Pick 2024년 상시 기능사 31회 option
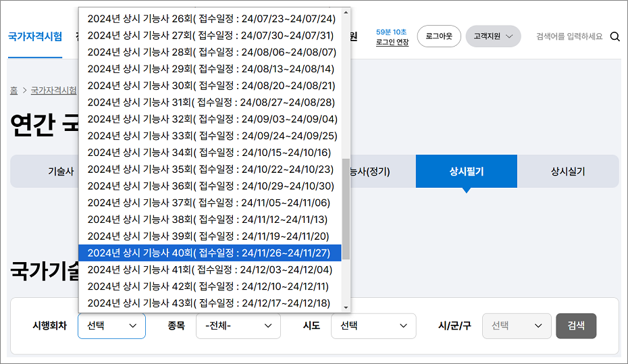This screenshot has width=628, height=364. pyautogui.click(x=210, y=103)
